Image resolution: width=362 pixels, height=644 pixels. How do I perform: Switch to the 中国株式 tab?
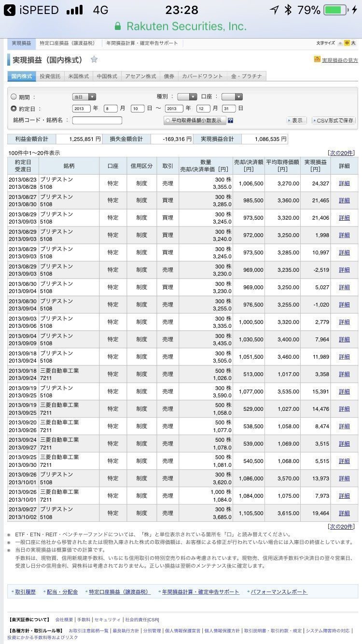(107, 76)
